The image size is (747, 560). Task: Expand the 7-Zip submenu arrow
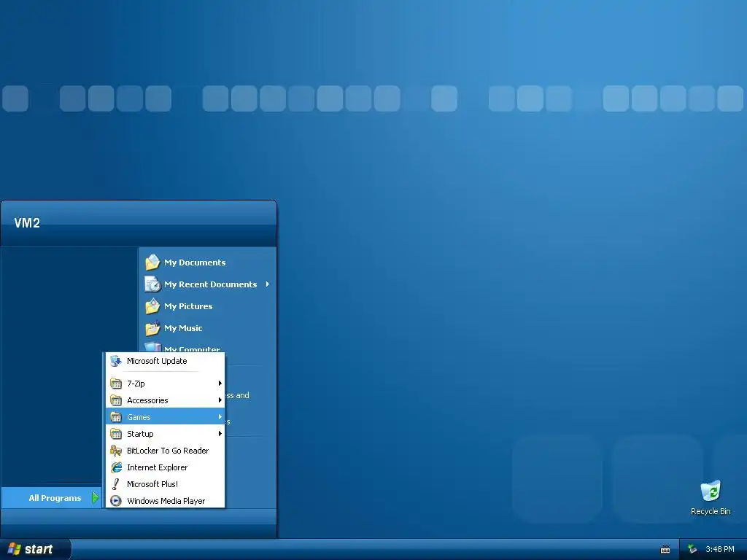pos(220,384)
